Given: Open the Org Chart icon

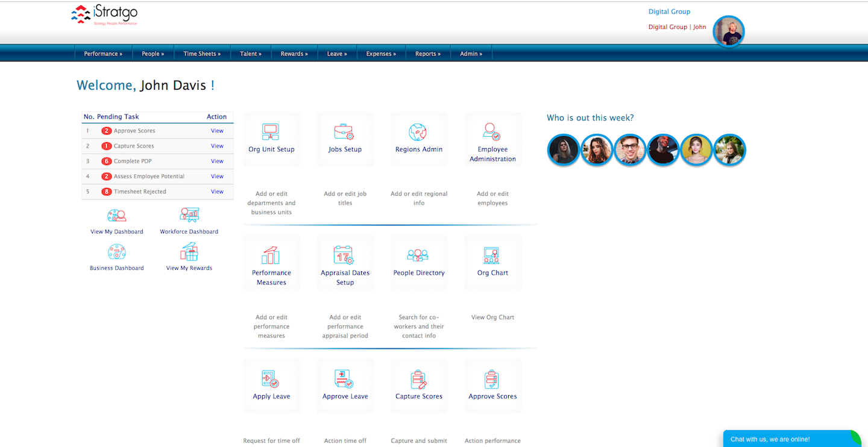Looking at the screenshot, I should 492,255.
